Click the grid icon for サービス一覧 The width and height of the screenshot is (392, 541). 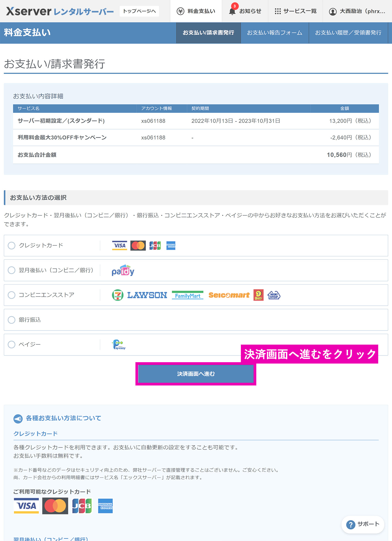click(278, 11)
